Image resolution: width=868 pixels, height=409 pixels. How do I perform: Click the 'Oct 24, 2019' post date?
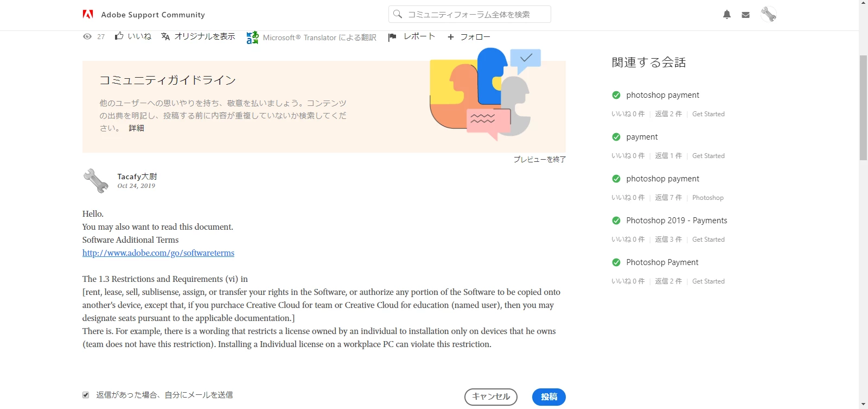click(136, 186)
